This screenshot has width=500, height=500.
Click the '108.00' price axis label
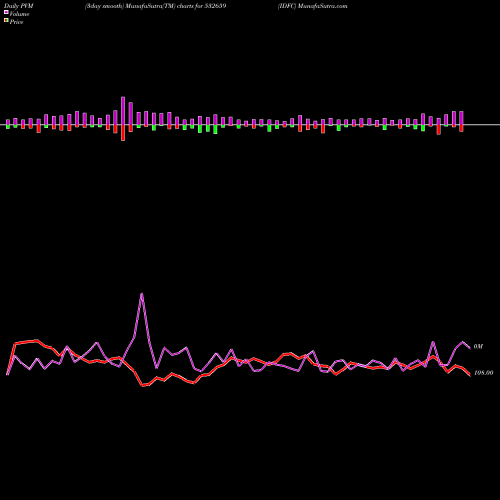tap(483, 373)
